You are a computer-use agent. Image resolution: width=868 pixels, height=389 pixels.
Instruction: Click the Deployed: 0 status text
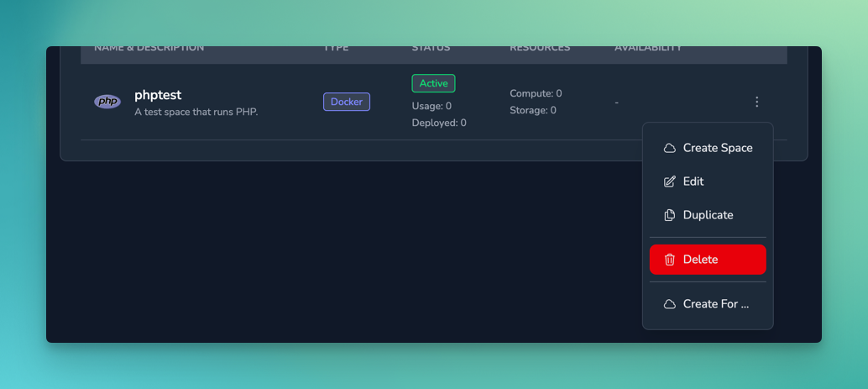tap(439, 123)
